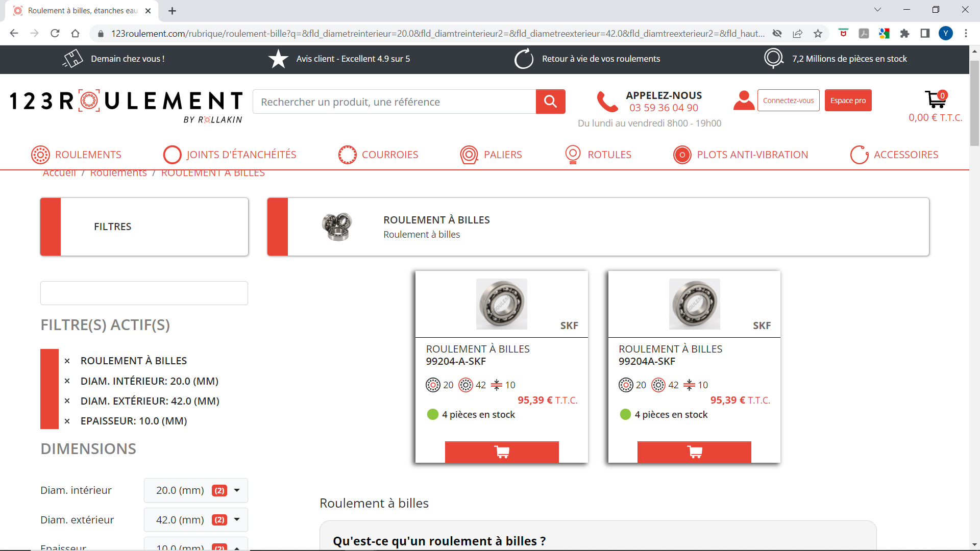Bookmark this page with the star icon

click(x=818, y=34)
